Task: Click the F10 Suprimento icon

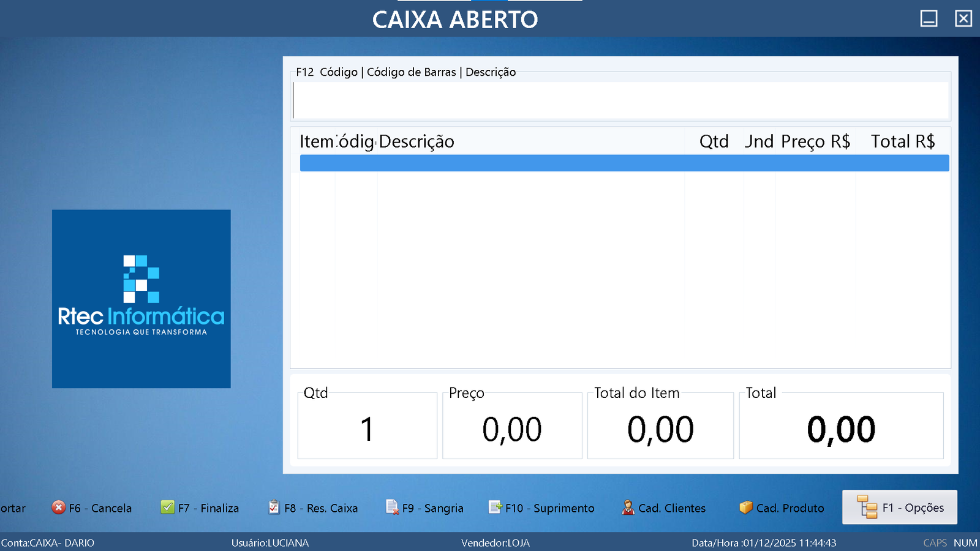Action: 495,508
